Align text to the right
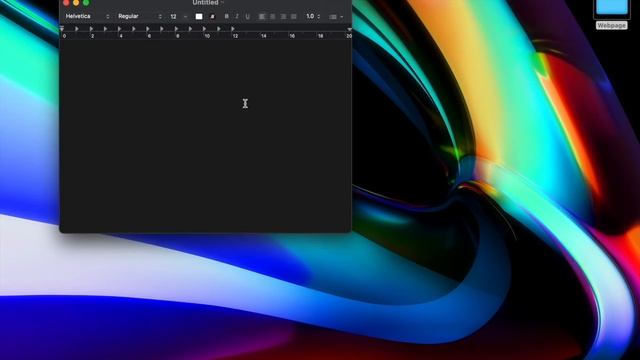640x360 pixels. coord(283,16)
